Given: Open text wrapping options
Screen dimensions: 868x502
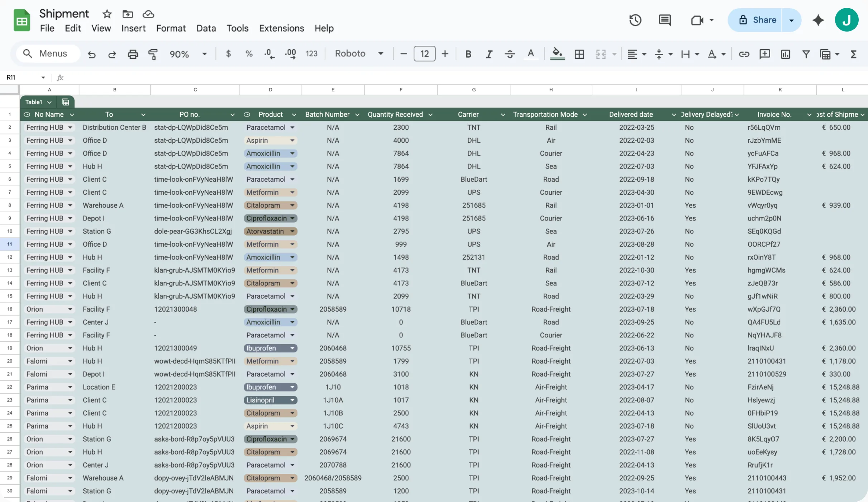Looking at the screenshot, I should point(690,54).
